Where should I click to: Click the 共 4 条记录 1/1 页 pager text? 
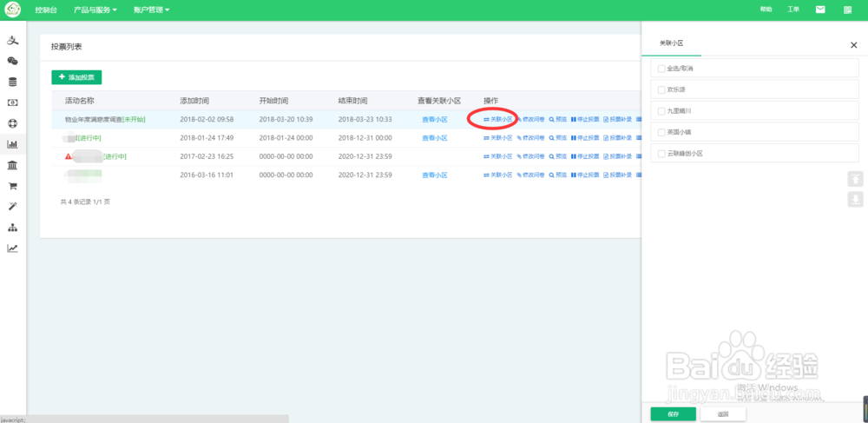(x=85, y=202)
